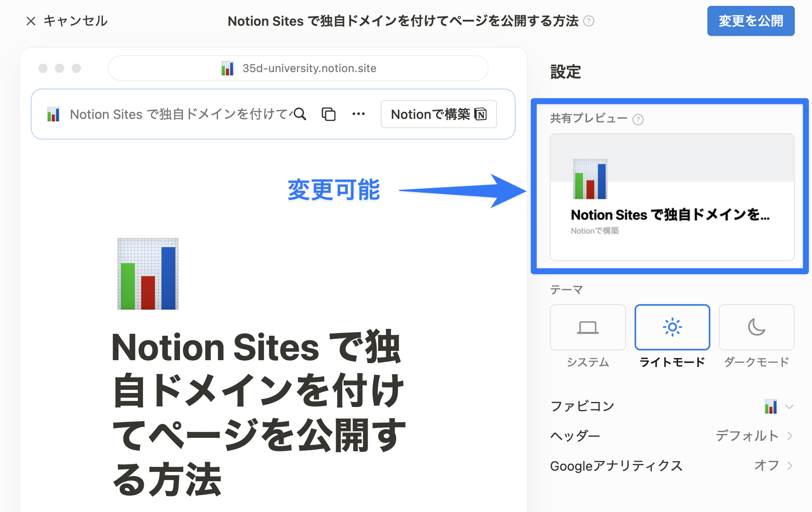Image resolution: width=812 pixels, height=512 pixels.
Task: Click the favicon bar chart icon in settings
Action: 771,407
